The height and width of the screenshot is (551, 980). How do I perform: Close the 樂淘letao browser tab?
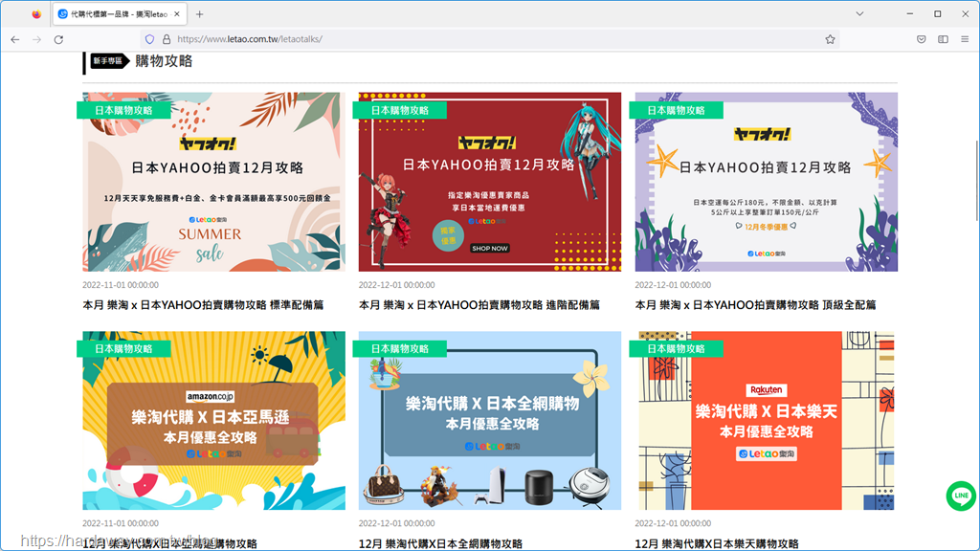[x=177, y=13]
